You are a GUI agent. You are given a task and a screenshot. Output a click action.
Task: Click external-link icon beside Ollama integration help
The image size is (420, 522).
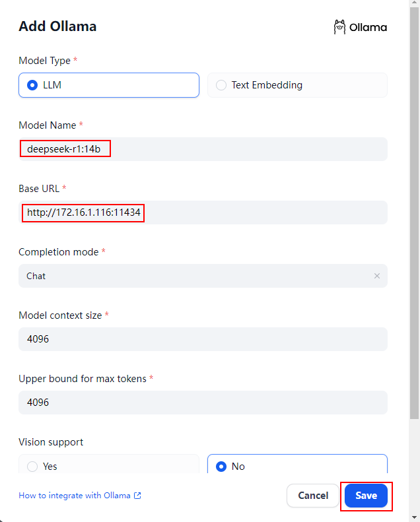click(137, 496)
